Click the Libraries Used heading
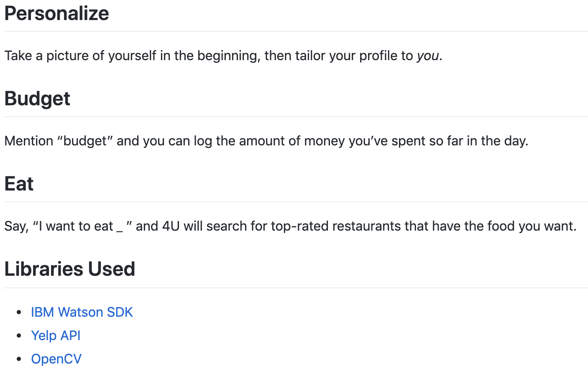588x371 pixels. tap(69, 269)
